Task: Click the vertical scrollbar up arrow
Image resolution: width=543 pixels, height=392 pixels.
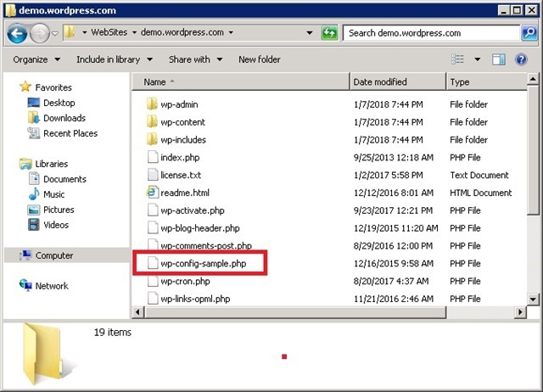Action: [533, 79]
